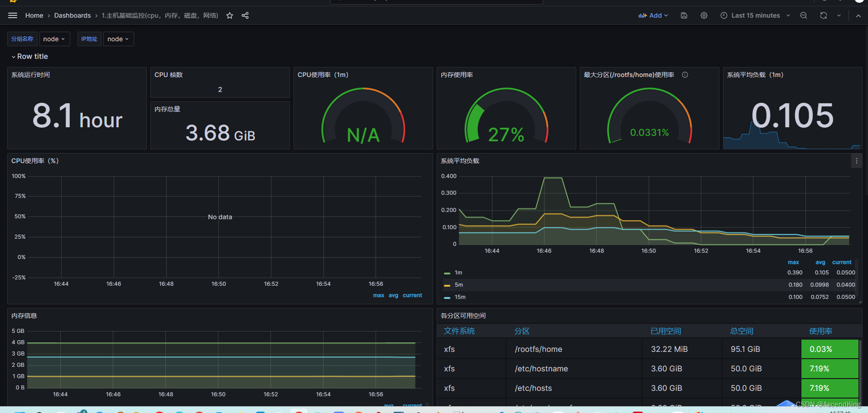Refresh the dashboard data
Screen dimensions: 868x413
pos(823,15)
